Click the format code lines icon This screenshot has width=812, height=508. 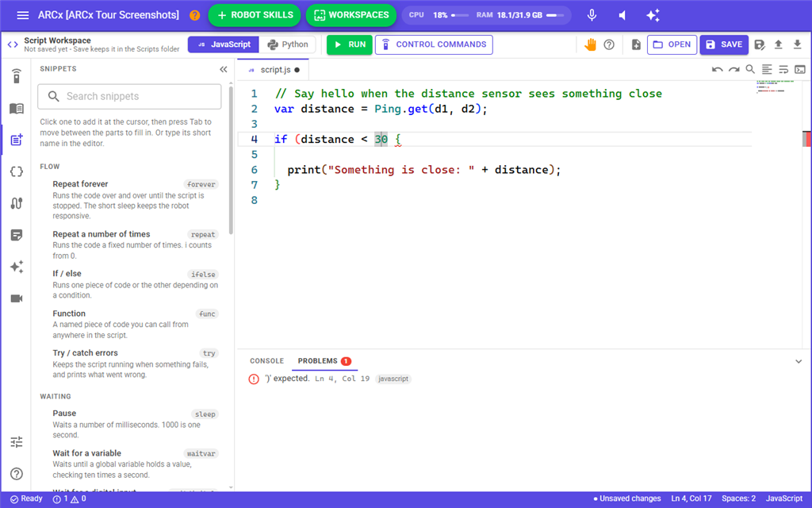pyautogui.click(x=767, y=70)
